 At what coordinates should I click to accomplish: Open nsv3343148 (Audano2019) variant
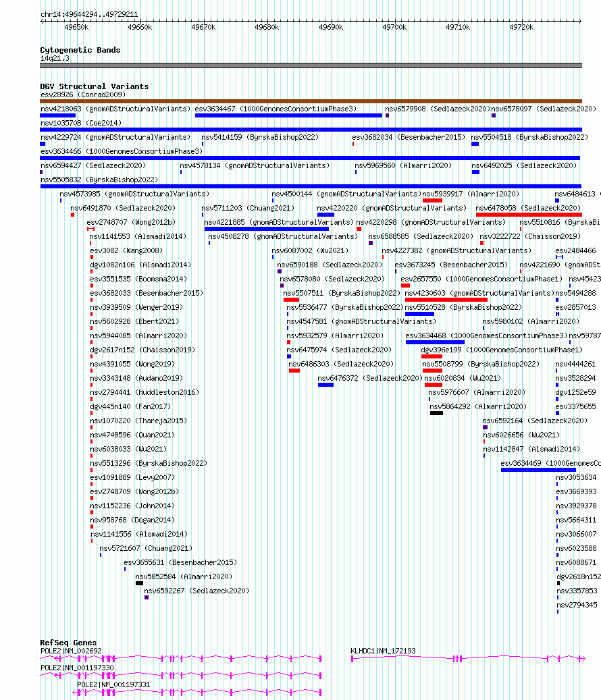(136, 379)
